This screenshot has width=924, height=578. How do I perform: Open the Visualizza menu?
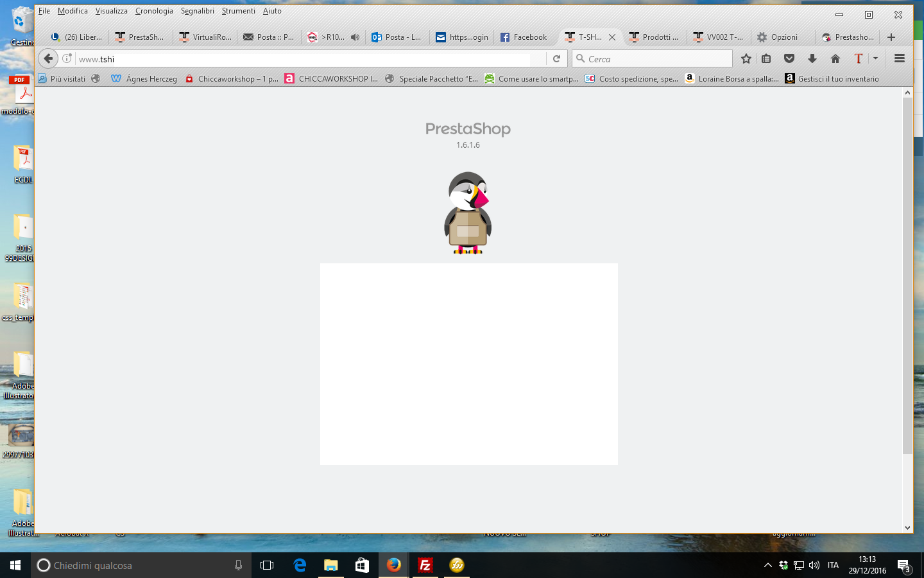(x=112, y=11)
